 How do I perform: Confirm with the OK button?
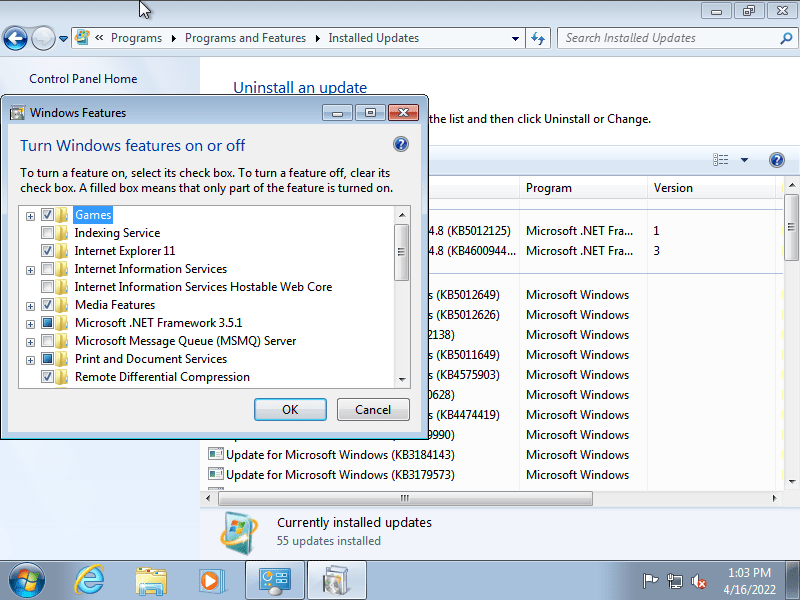coord(290,410)
